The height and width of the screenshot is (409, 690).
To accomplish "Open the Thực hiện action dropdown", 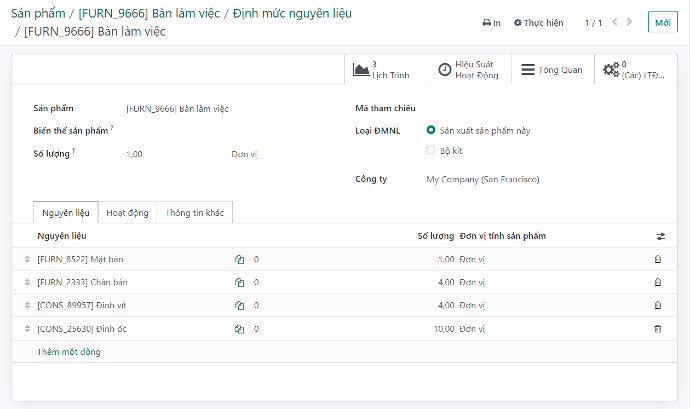I will click(538, 22).
